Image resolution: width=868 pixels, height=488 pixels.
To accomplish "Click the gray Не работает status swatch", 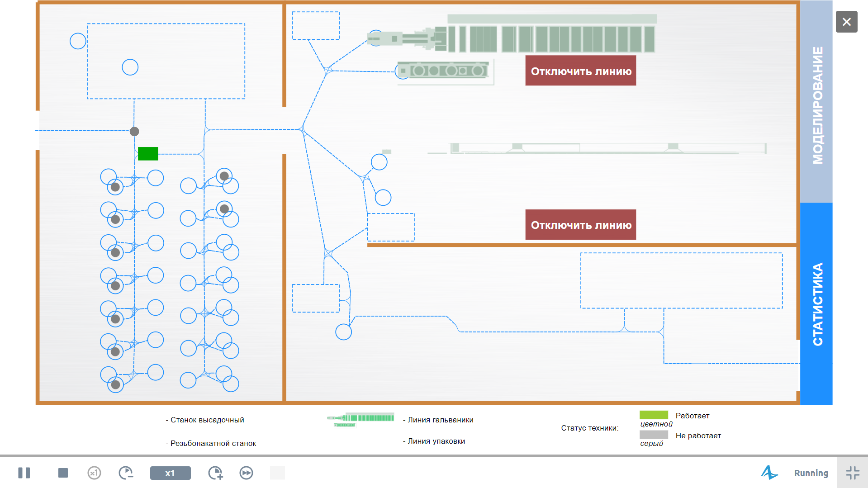I will (x=654, y=435).
